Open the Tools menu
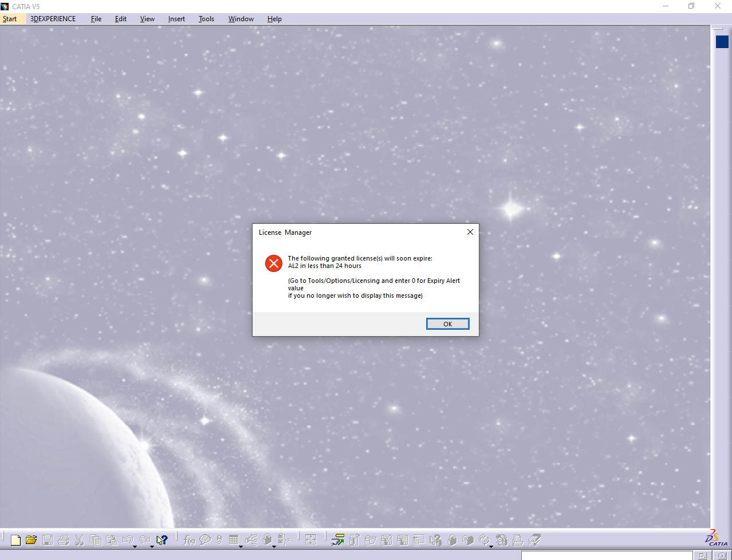This screenshot has width=732, height=560. [x=206, y=19]
